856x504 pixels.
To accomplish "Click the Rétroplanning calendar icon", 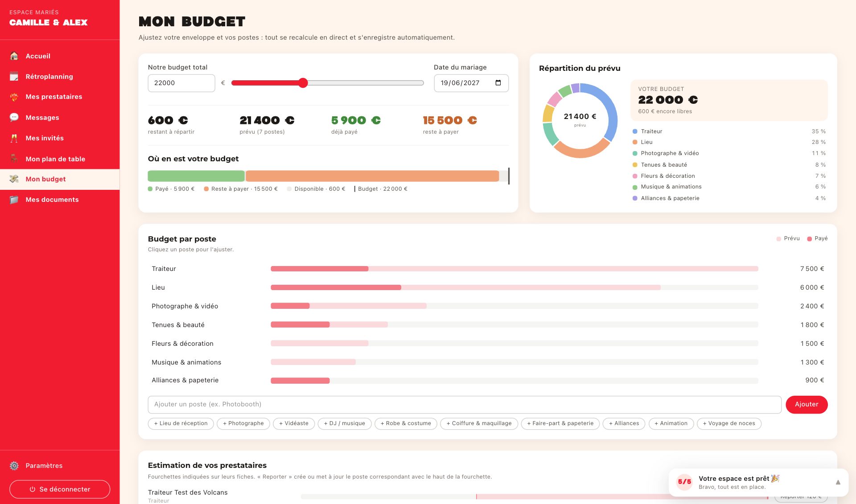I will pyautogui.click(x=14, y=77).
